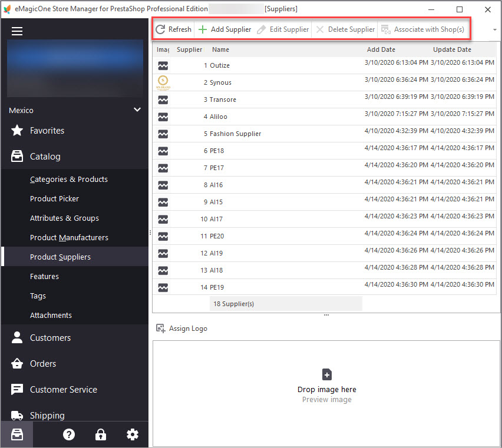Screen dimensions: 502x448
Task: Open Tags page
Action: (38, 296)
